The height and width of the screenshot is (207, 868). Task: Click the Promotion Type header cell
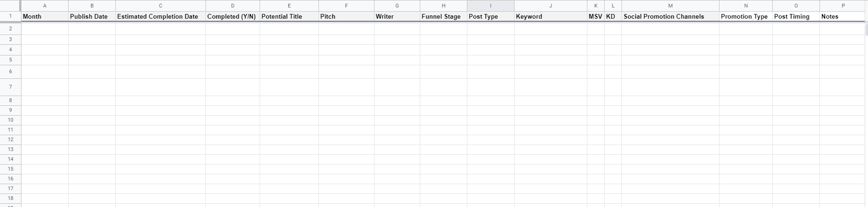(x=746, y=16)
